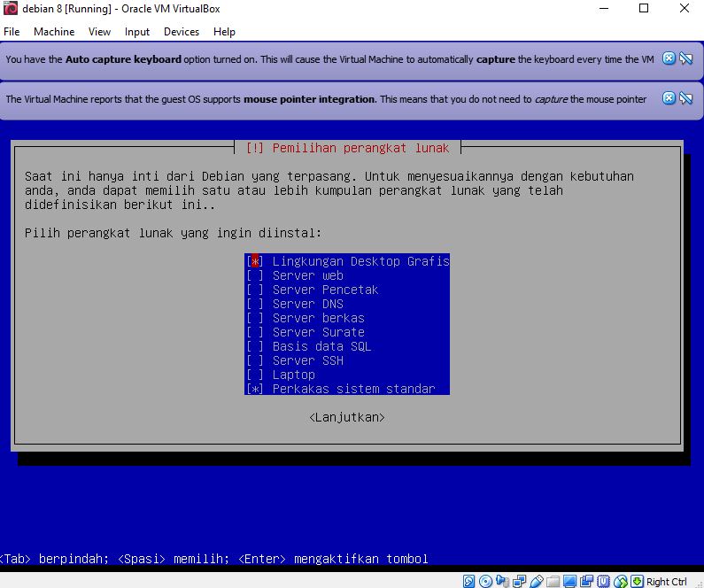This screenshot has width=704, height=588.
Task: Check the Server SSH option
Action: (347, 360)
